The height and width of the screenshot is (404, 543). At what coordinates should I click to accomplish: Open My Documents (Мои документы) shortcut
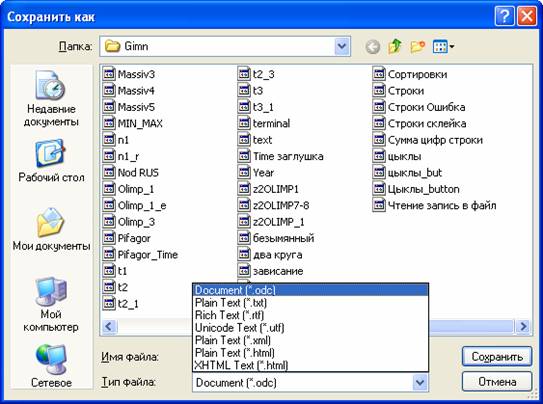pos(51,229)
